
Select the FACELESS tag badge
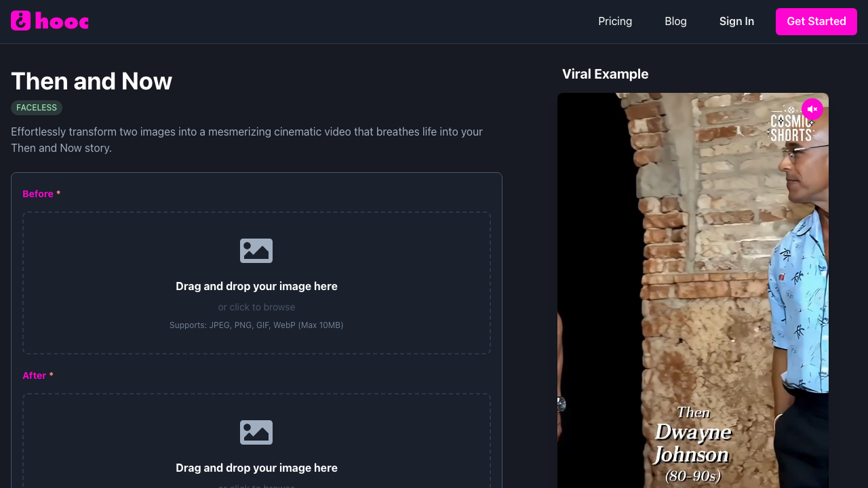point(37,108)
